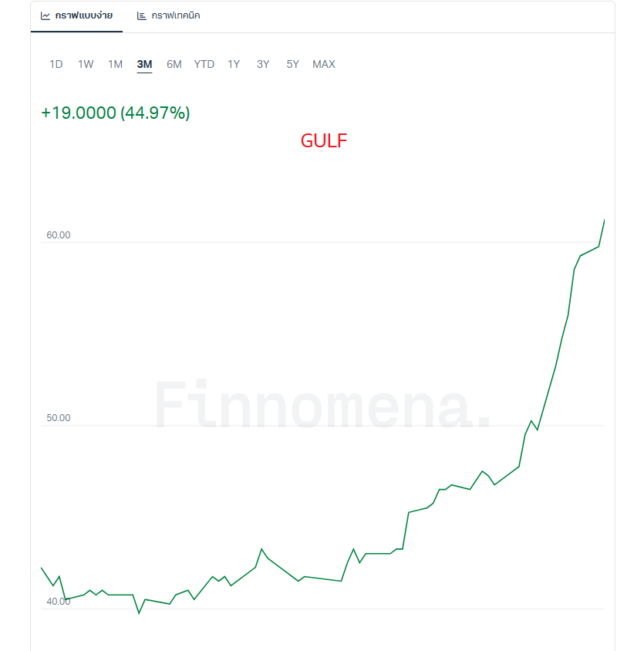Viewport: 644px width, 651px height.
Task: Select the 1W time range
Action: pos(86,64)
